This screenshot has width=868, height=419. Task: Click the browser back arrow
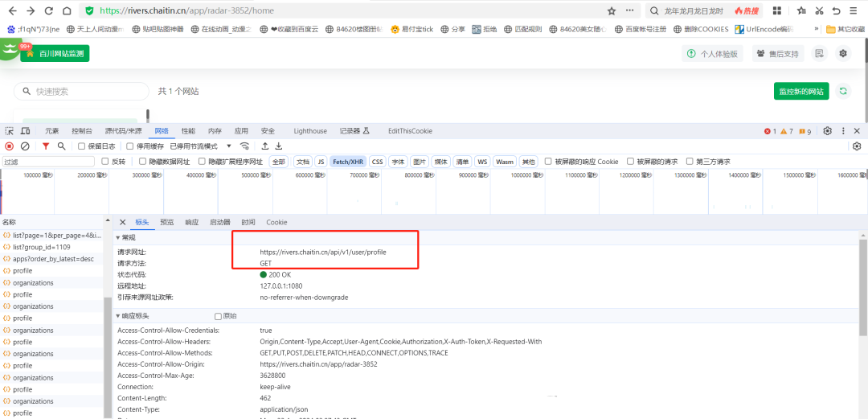(13, 10)
